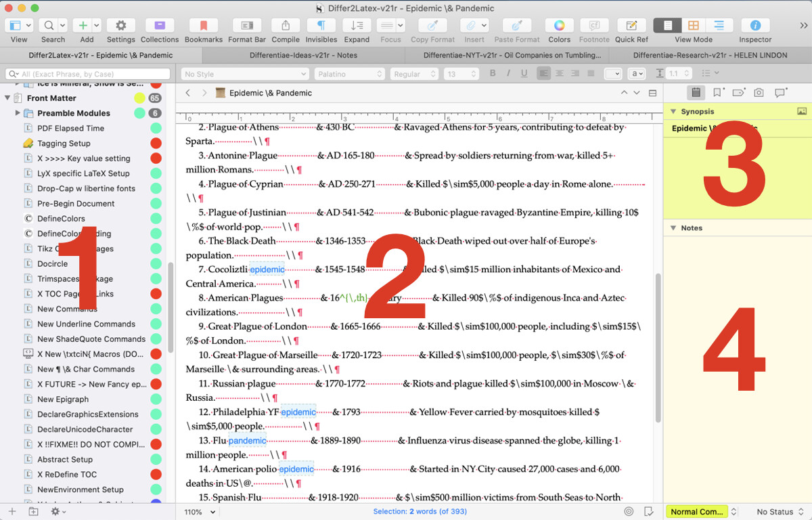Open the Palatino font dropdown
This screenshot has height=520, width=812.
pyautogui.click(x=349, y=74)
